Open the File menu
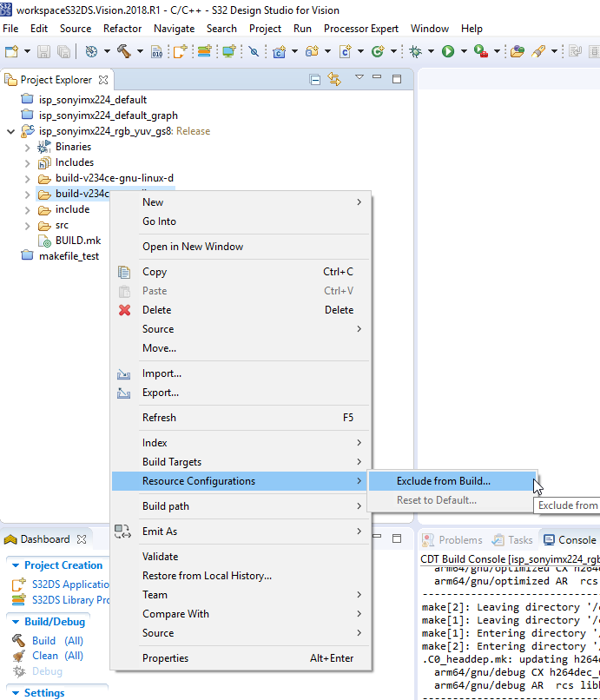This screenshot has width=600, height=700. 10,29
